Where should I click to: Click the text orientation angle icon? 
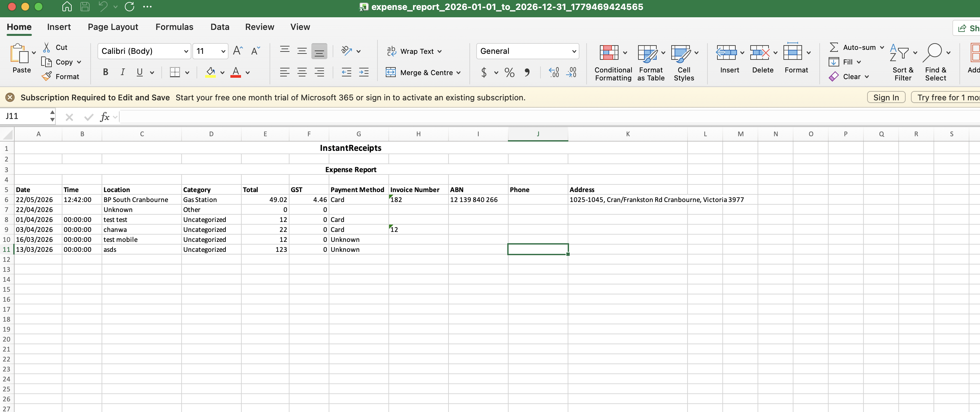tap(346, 51)
